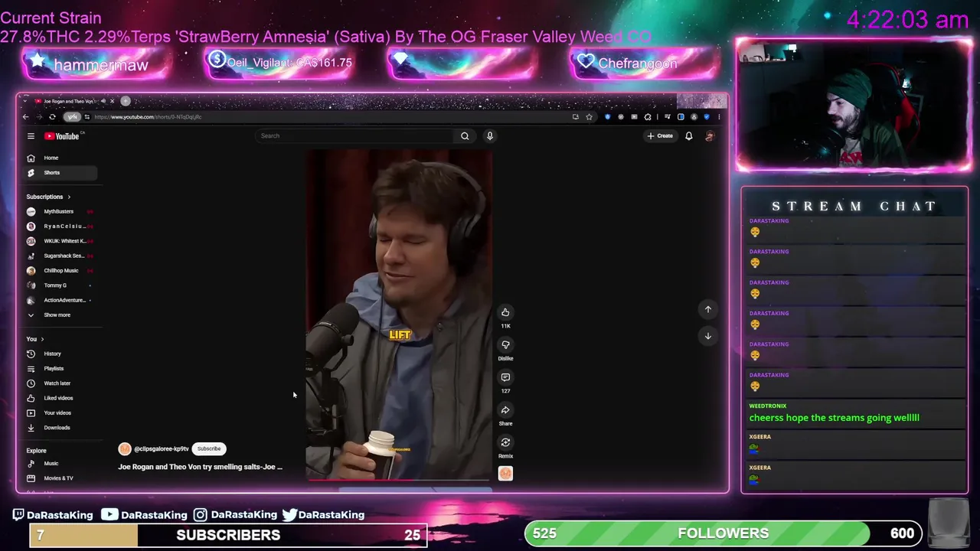Expand Show more subscriptions
This screenshot has height=551, width=980.
click(x=61, y=315)
